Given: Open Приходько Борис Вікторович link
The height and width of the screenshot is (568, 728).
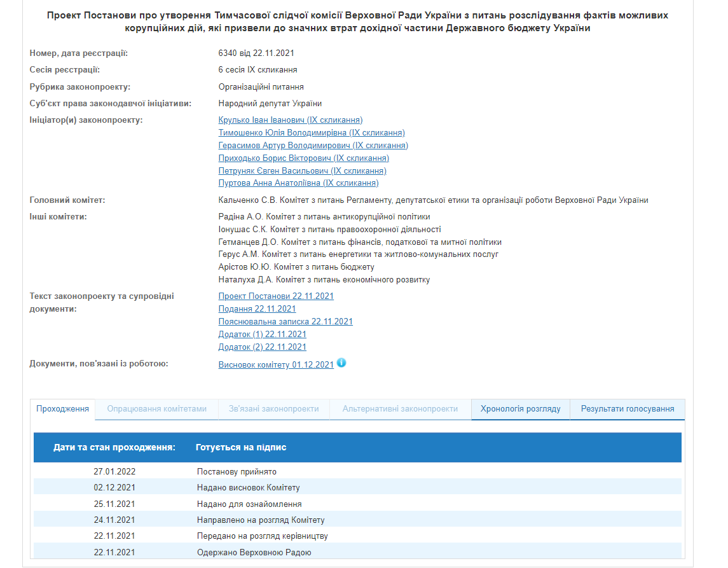Looking at the screenshot, I should click(304, 158).
